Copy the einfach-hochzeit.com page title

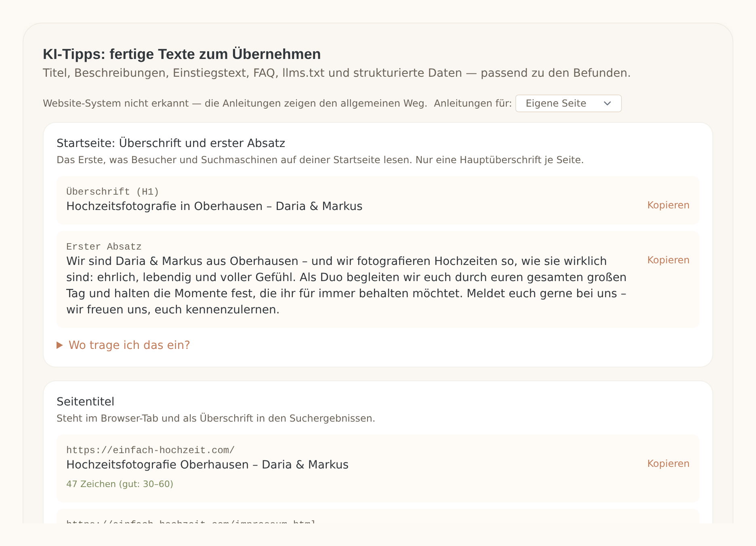pos(668,464)
